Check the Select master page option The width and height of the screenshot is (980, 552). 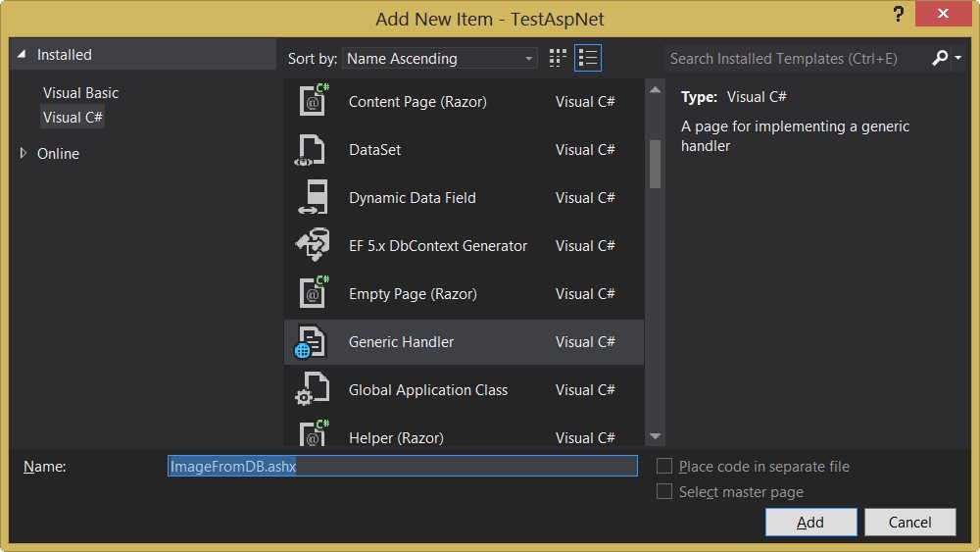(x=663, y=492)
